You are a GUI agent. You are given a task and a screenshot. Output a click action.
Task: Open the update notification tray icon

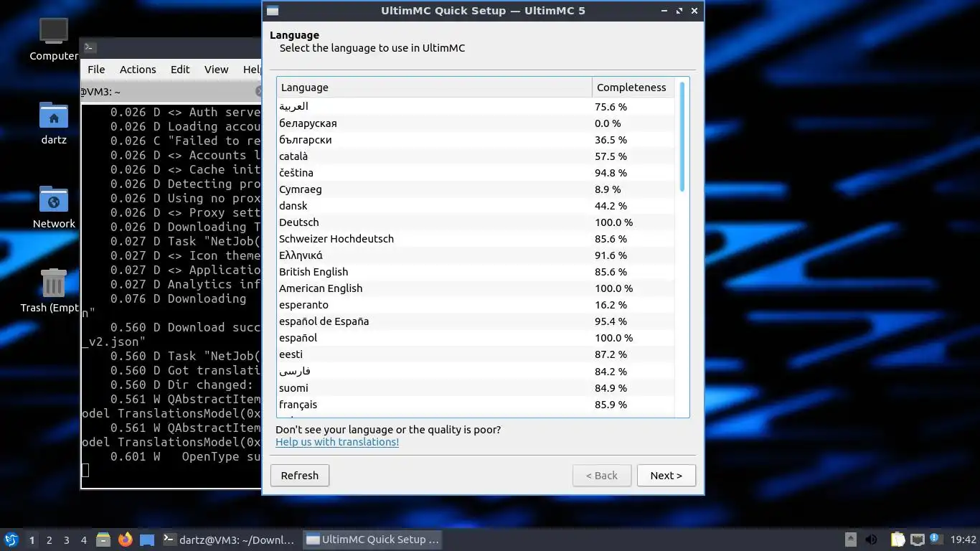pyautogui.click(x=936, y=539)
